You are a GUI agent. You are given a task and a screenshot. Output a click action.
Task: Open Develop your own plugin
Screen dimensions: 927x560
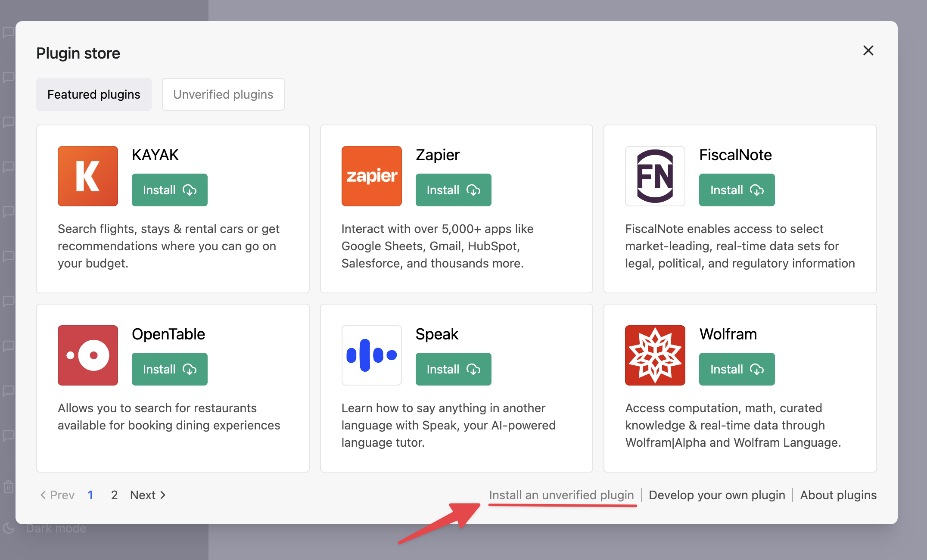717,495
